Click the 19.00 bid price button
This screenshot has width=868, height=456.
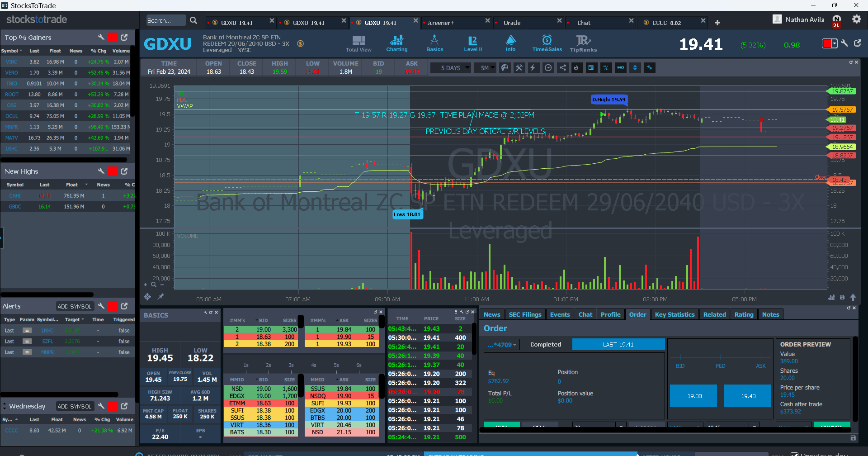[x=694, y=396]
